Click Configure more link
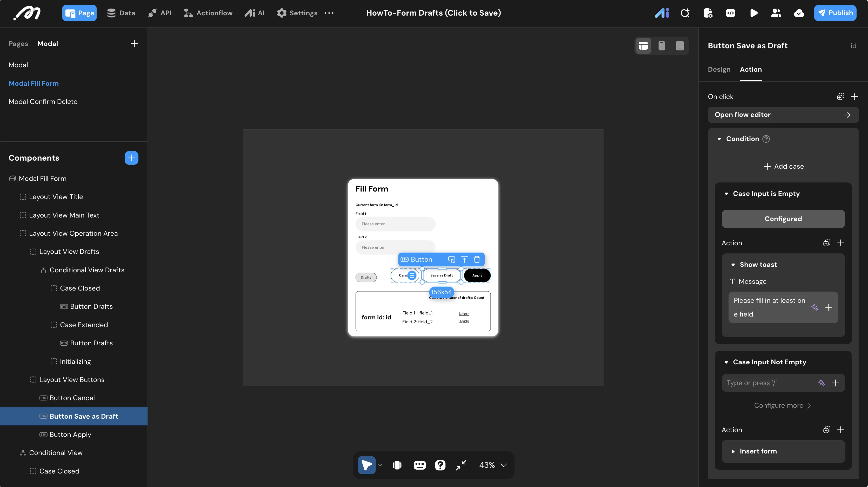 [783, 405]
